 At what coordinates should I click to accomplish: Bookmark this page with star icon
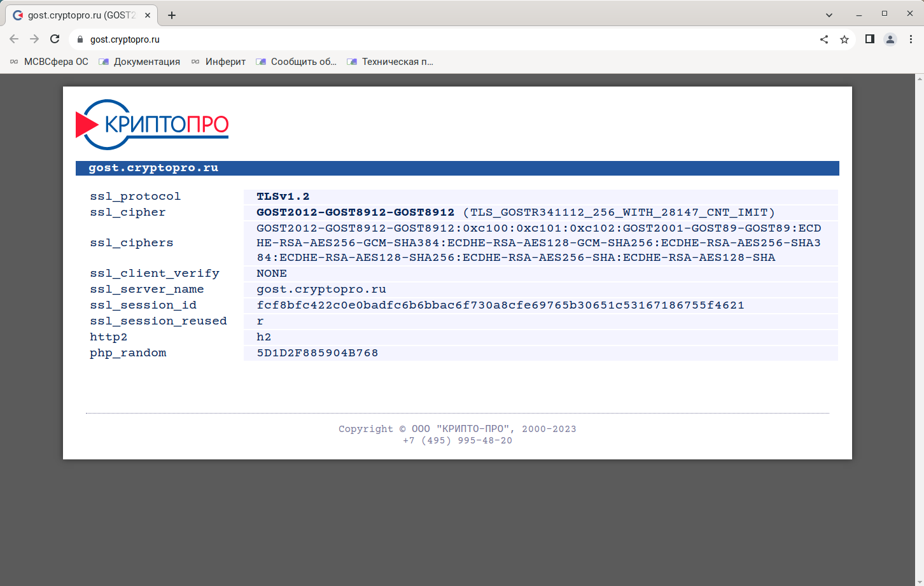point(844,39)
